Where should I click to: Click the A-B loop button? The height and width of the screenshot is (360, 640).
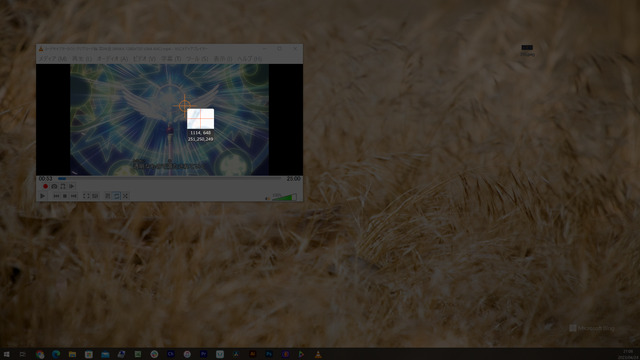(x=63, y=187)
